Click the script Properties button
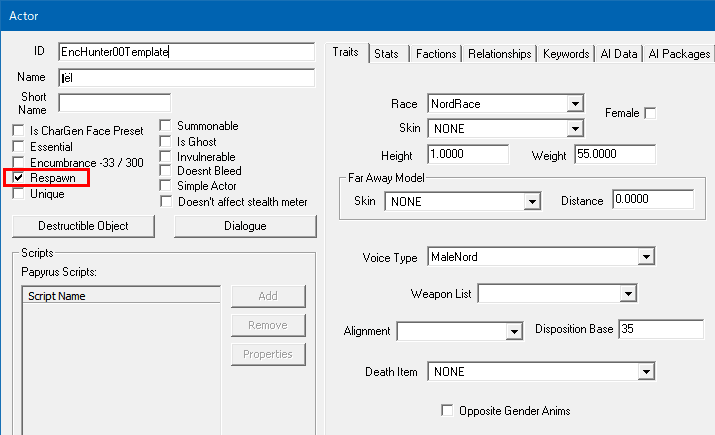The image size is (715, 435). (268, 354)
